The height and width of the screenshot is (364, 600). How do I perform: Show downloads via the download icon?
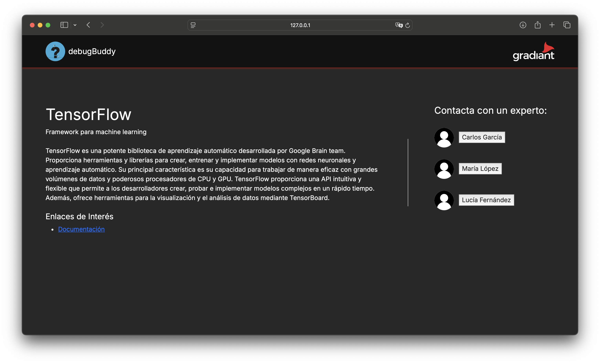coord(523,25)
